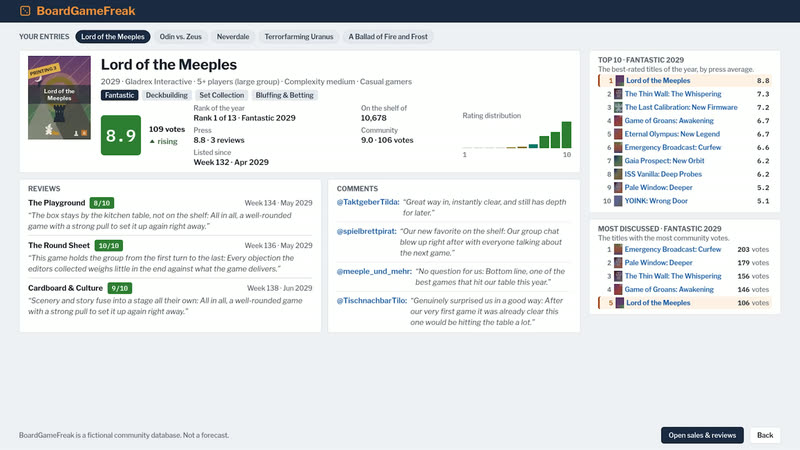
Task: Click thumbnail icon beside Pale Window in Most Discussed
Action: click(x=618, y=263)
